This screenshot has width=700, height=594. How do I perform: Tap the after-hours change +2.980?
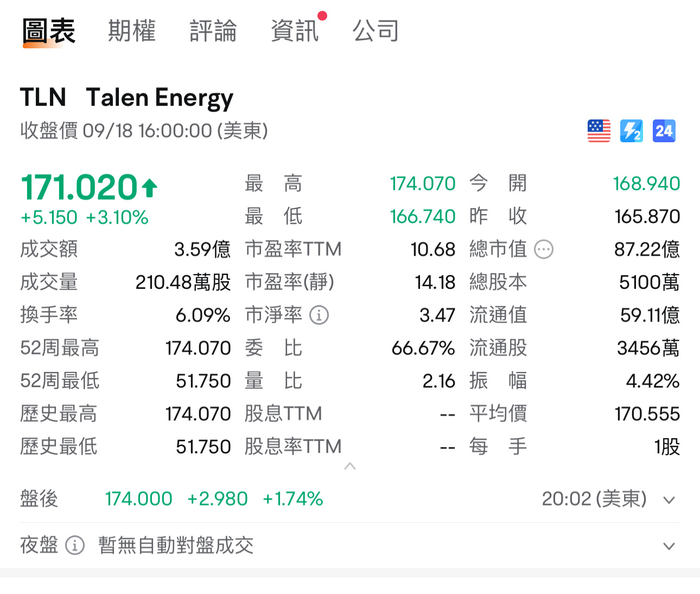pos(217,499)
